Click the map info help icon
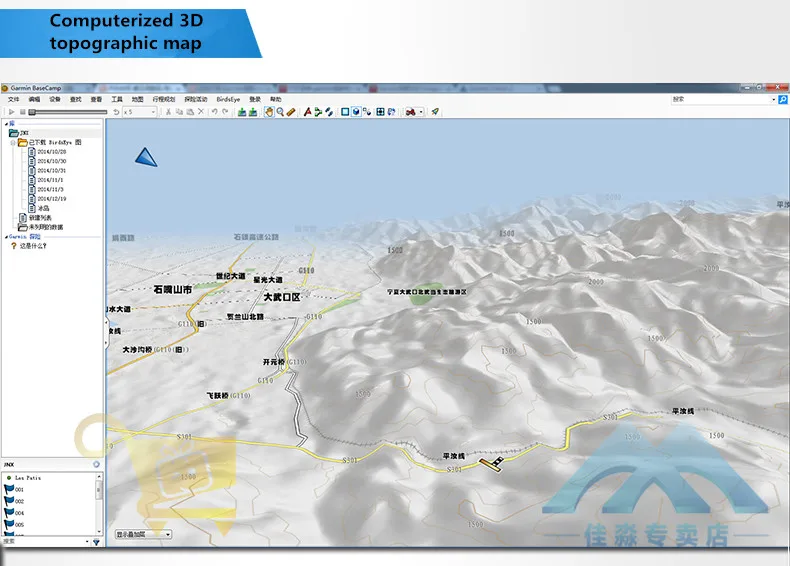 (391, 112)
